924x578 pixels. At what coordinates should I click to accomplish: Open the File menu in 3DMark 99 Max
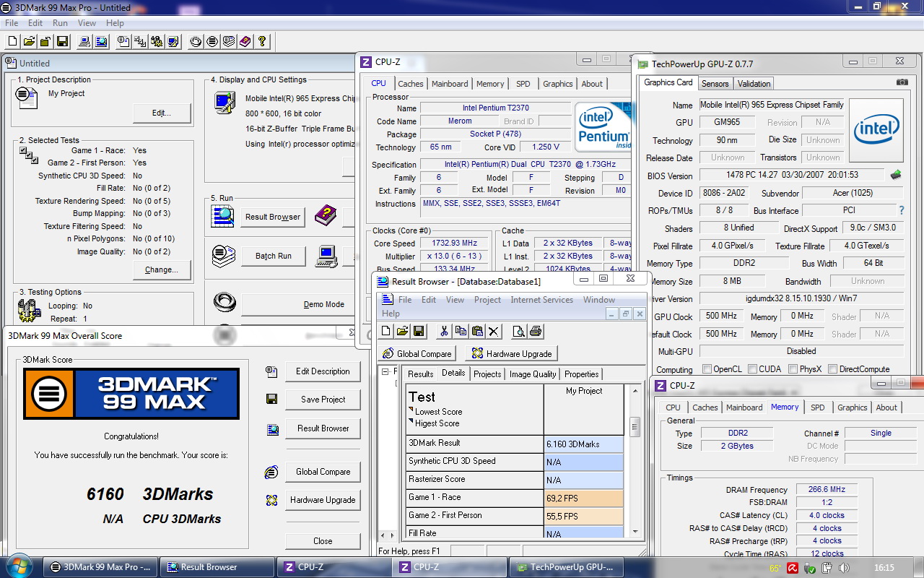coord(12,23)
